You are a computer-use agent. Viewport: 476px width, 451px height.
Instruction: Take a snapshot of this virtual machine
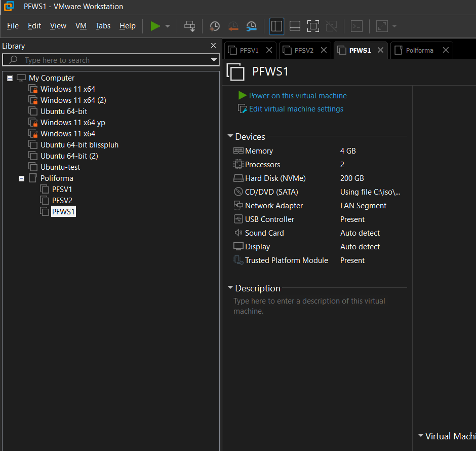point(215,26)
